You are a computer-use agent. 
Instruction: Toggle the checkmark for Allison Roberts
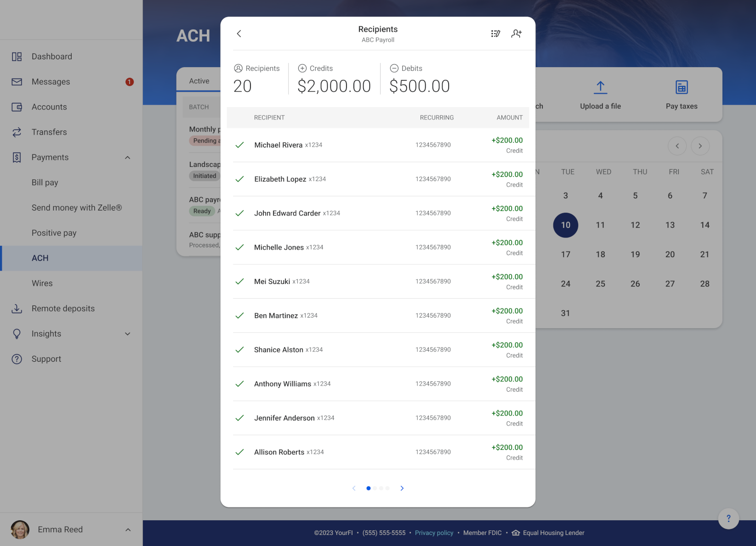coord(239,452)
